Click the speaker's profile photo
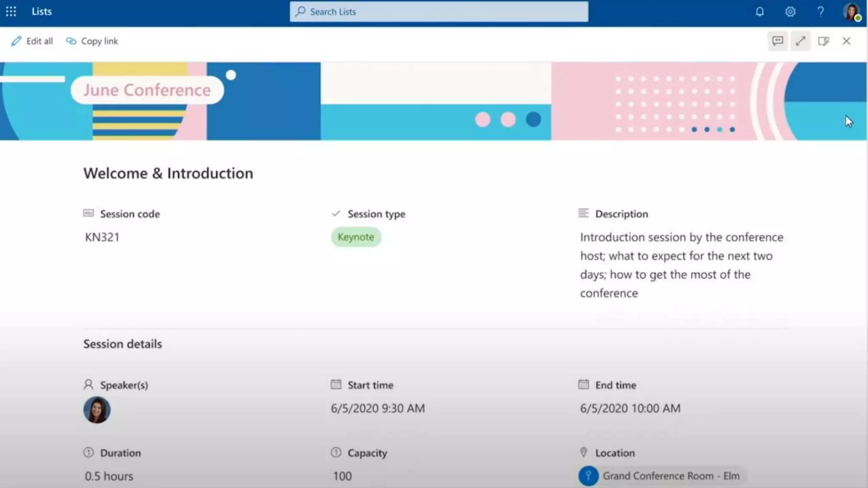 [x=97, y=410]
